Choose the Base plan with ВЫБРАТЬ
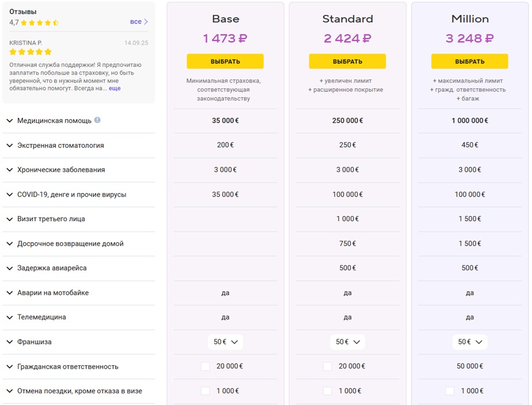This screenshot has height=405, width=532. [226, 61]
